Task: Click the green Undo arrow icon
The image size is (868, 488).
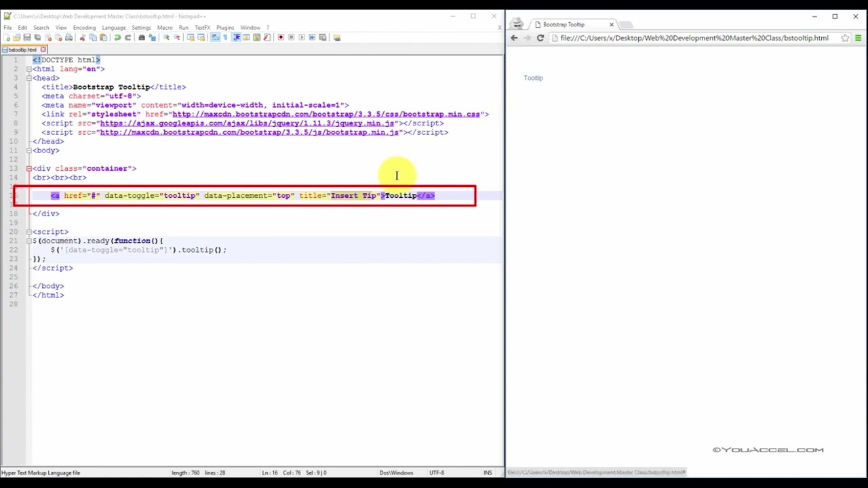Action: point(118,37)
